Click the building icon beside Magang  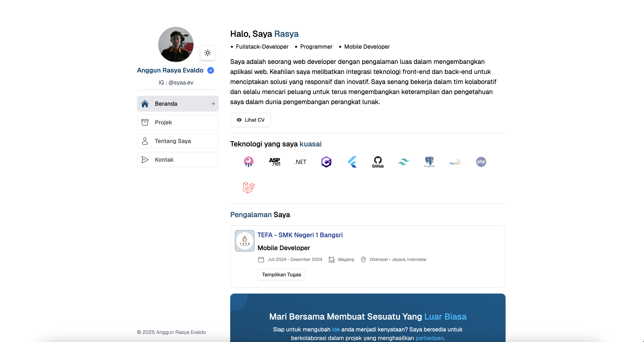click(332, 259)
